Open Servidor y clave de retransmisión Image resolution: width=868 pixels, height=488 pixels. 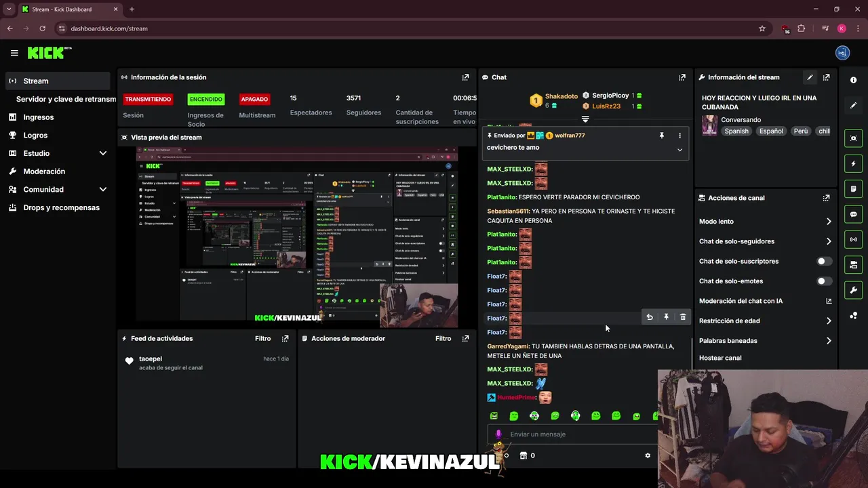click(x=66, y=99)
